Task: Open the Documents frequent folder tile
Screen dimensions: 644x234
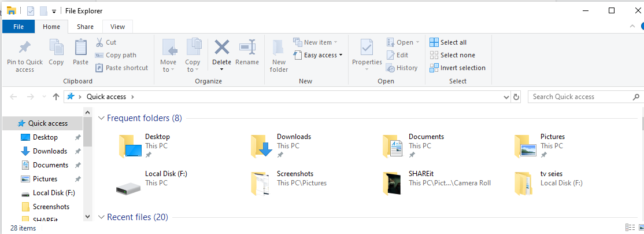Action: click(413, 145)
